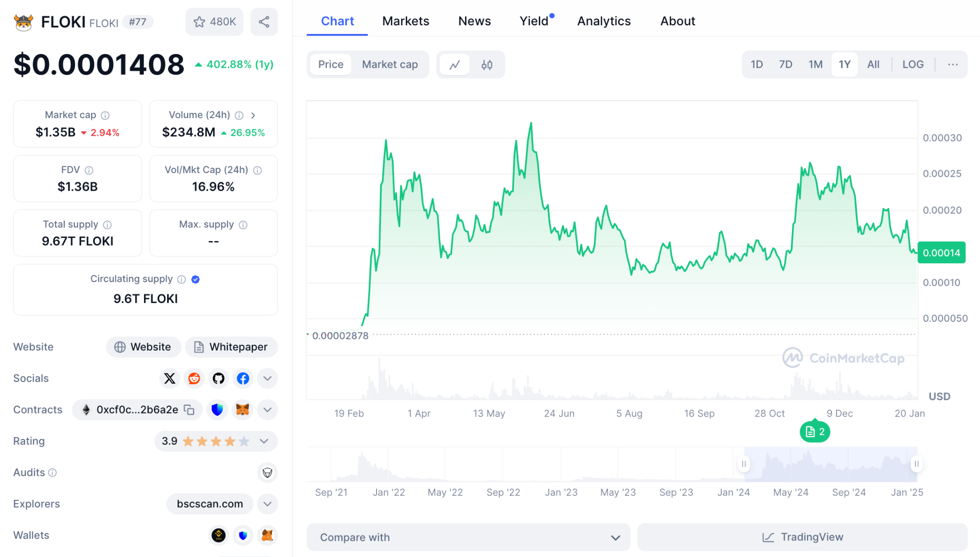Select the 7D time range
This screenshot has height=557, width=980.
(x=785, y=65)
